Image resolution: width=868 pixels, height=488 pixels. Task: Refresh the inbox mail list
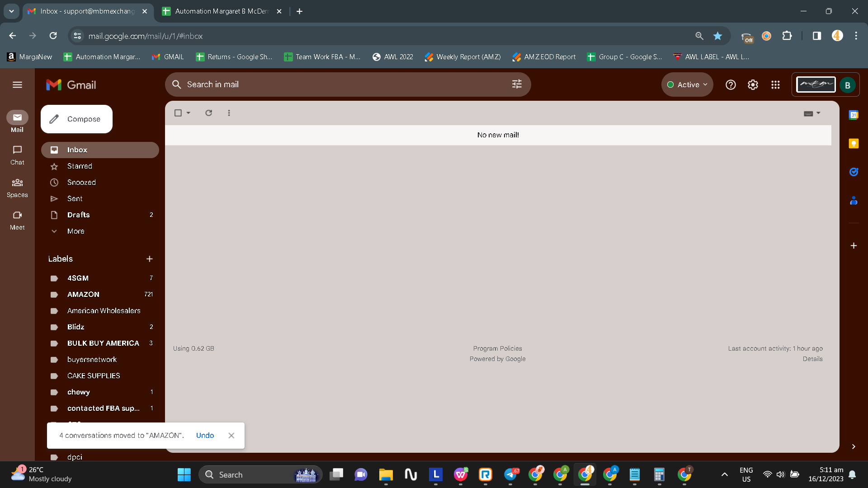208,113
